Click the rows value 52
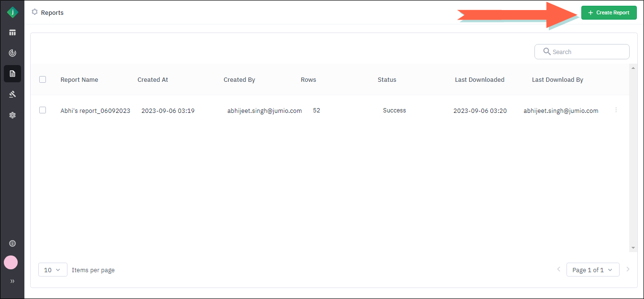 [x=317, y=111]
